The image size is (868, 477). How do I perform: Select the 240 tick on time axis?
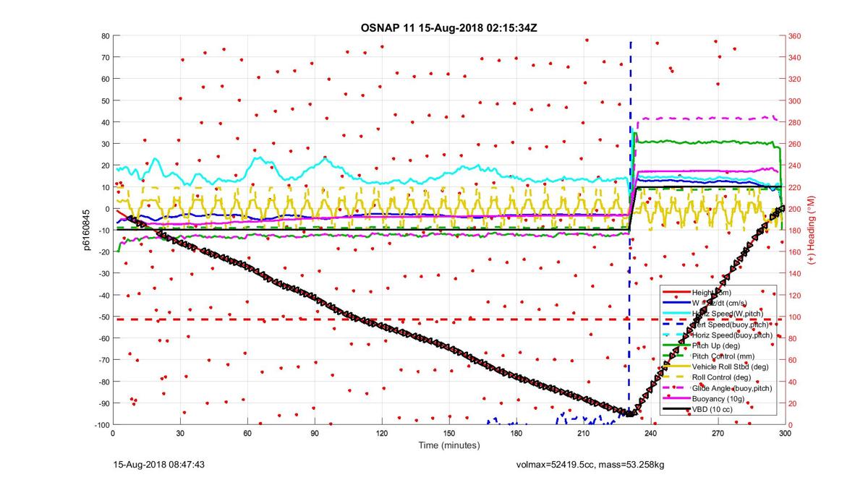pyautogui.click(x=651, y=434)
